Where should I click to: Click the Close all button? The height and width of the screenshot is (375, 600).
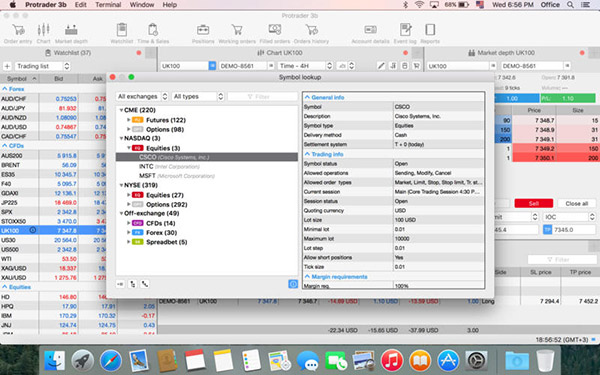point(576,204)
